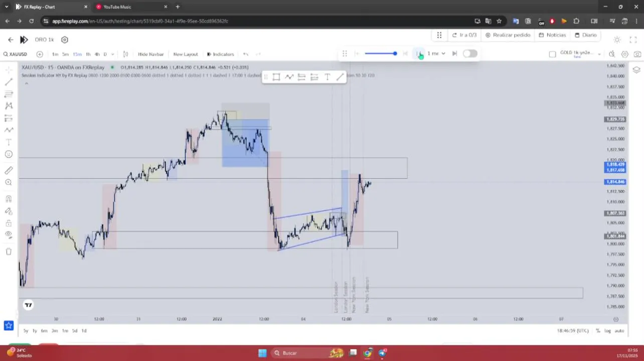This screenshot has width=644, height=361.
Task: Click Ir a 0/3 button
Action: [x=464, y=35]
